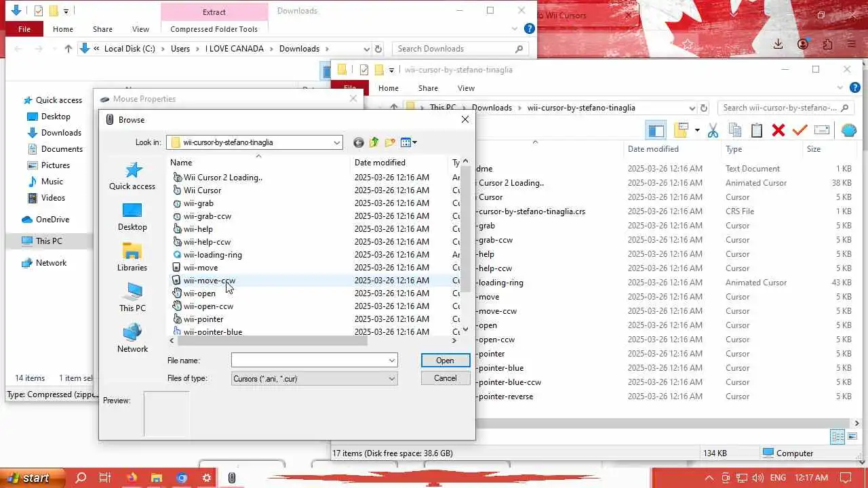The width and height of the screenshot is (868, 488).
Task: Open View Menu dropdown in Browse dialog
Action: click(409, 142)
